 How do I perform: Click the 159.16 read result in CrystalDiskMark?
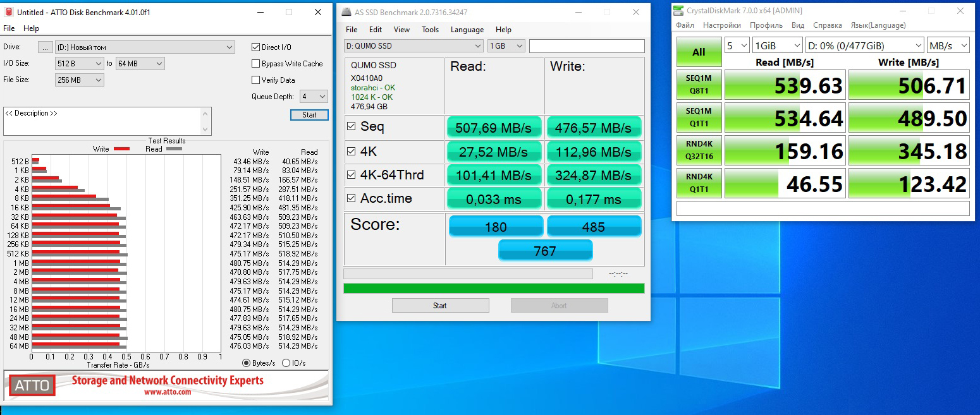[785, 150]
